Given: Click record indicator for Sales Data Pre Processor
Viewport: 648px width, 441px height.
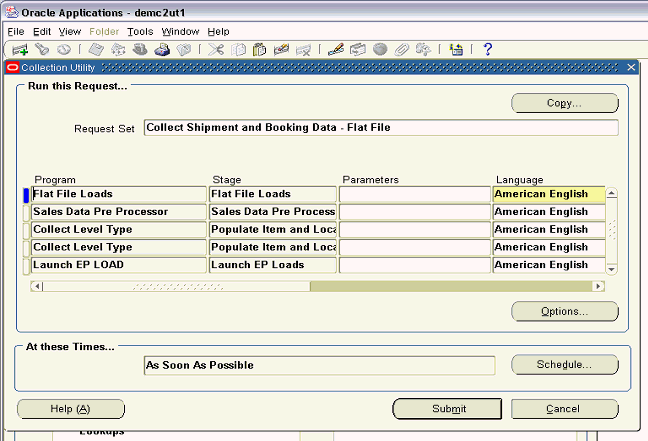Looking at the screenshot, I should click(x=26, y=212).
